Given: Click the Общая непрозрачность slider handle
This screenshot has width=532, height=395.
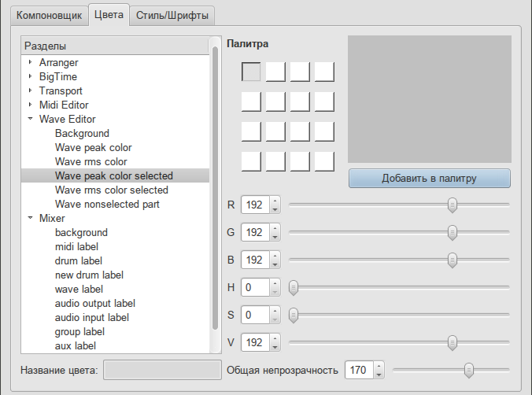Looking at the screenshot, I should (x=469, y=371).
